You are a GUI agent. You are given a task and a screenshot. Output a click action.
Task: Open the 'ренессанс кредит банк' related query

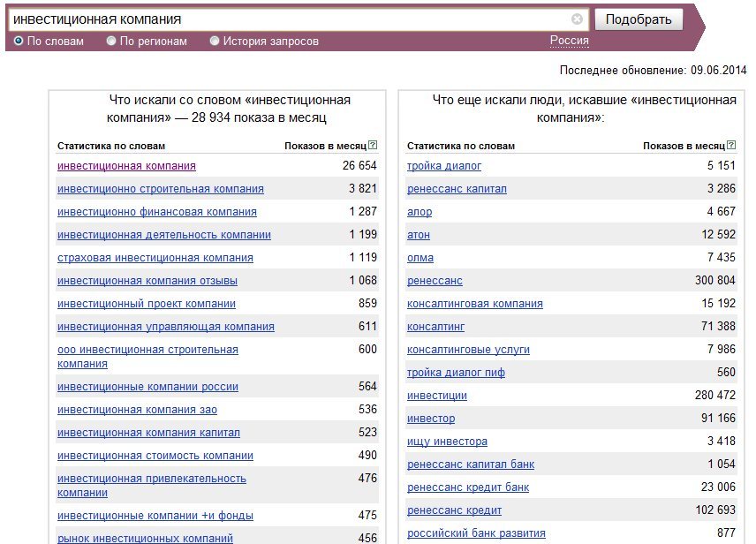[x=468, y=487]
